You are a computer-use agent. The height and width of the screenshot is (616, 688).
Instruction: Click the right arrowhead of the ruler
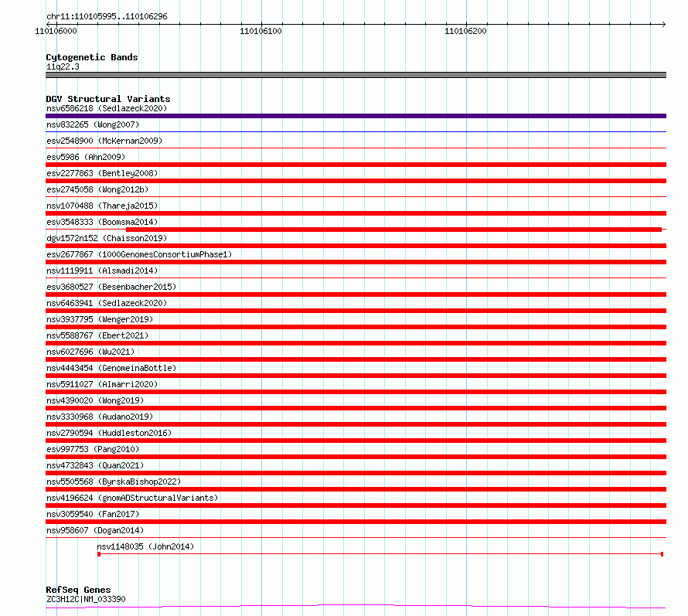coord(664,24)
